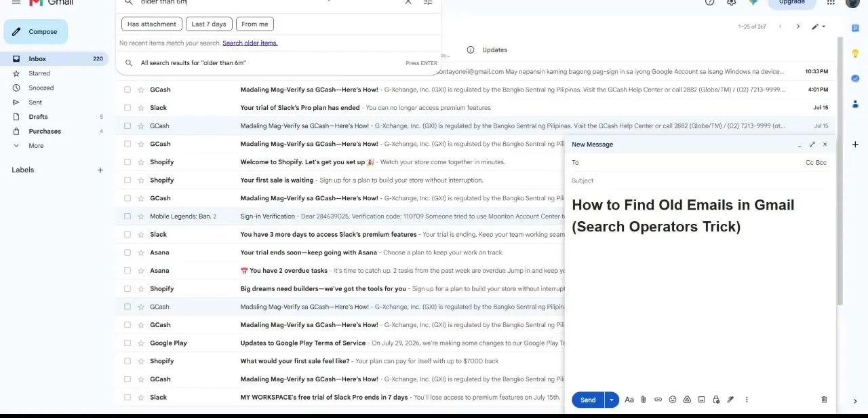Select the Shopify Welcome email checkbox

coord(127,162)
